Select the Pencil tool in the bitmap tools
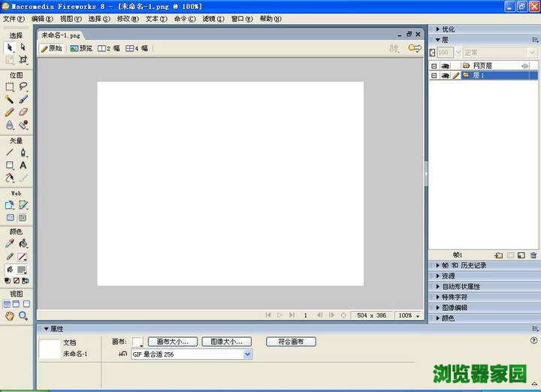 (x=10, y=112)
